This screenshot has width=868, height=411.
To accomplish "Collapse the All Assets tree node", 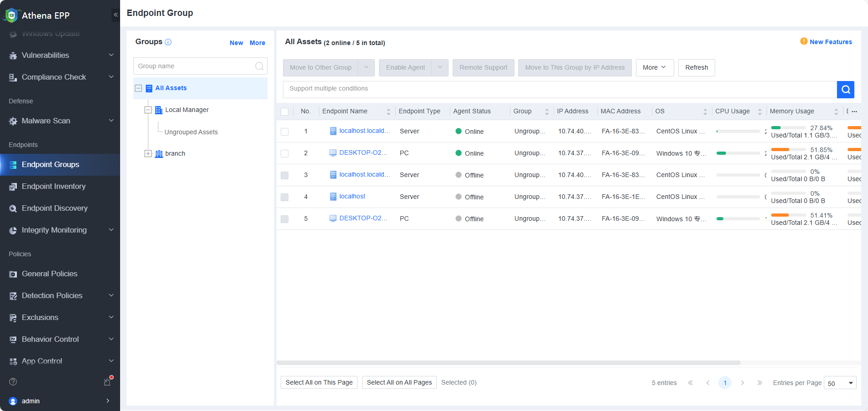I will pos(139,88).
